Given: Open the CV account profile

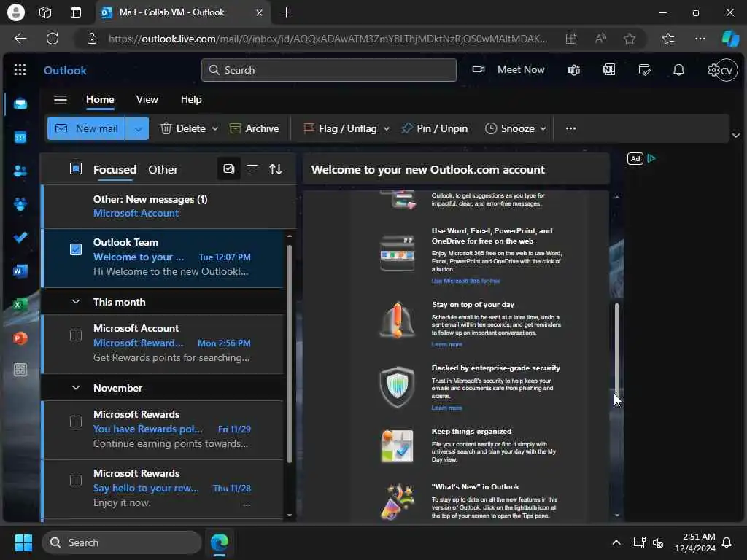Looking at the screenshot, I should 727,71.
